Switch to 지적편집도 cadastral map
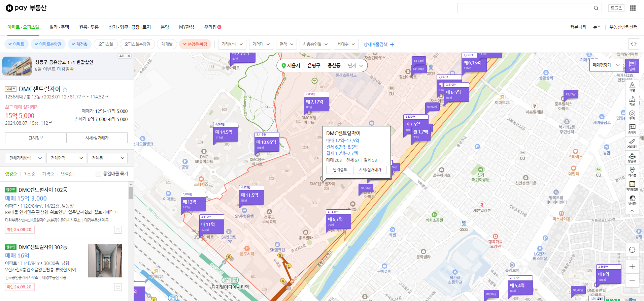The height and width of the screenshot is (301, 644). [x=632, y=186]
